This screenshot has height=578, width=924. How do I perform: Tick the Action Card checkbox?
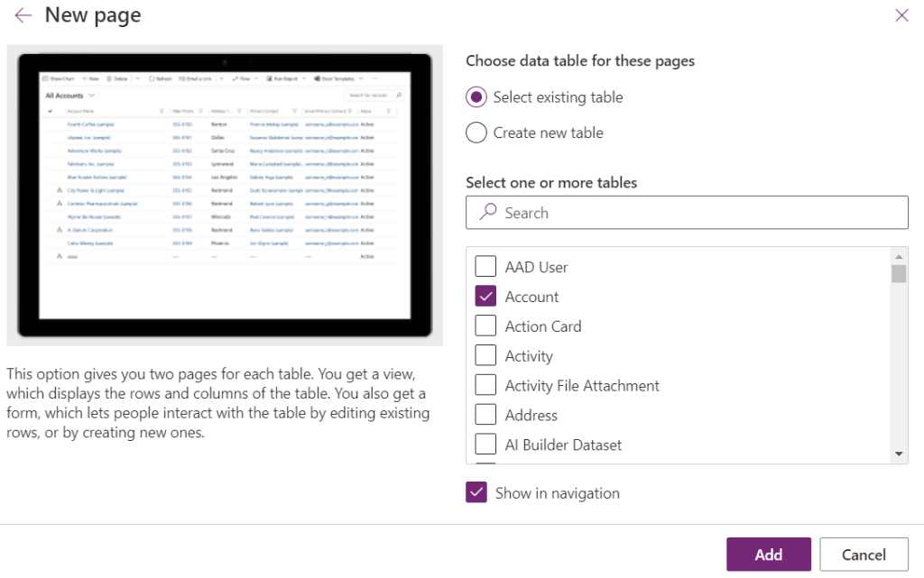[485, 326]
